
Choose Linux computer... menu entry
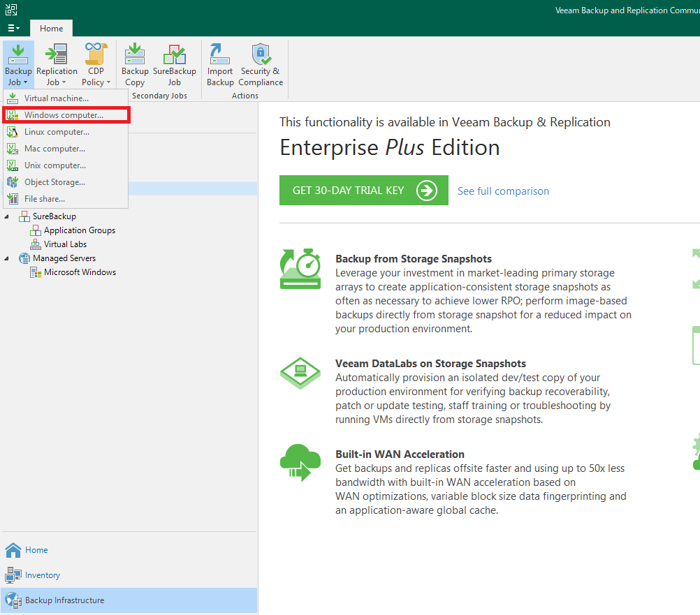(66, 132)
